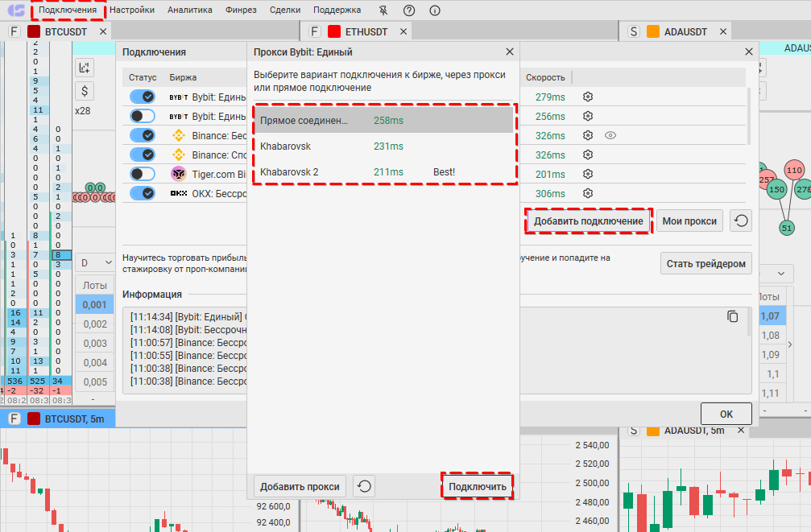Screen dimensions: 811x532
Task: Click the Стать трейдером button
Action: [x=706, y=264]
